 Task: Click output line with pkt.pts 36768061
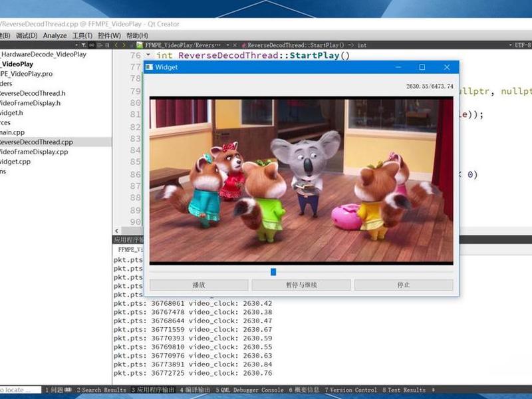pos(193,303)
